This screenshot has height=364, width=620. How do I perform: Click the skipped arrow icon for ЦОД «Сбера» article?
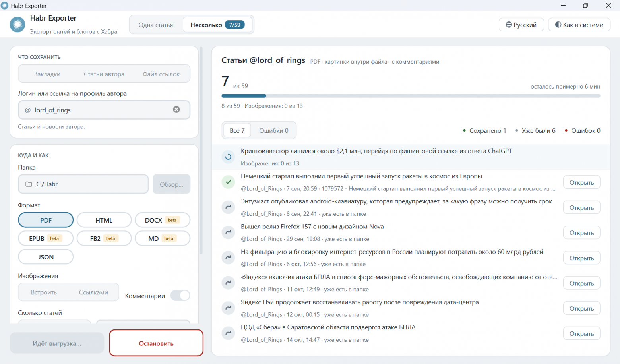[x=228, y=333]
